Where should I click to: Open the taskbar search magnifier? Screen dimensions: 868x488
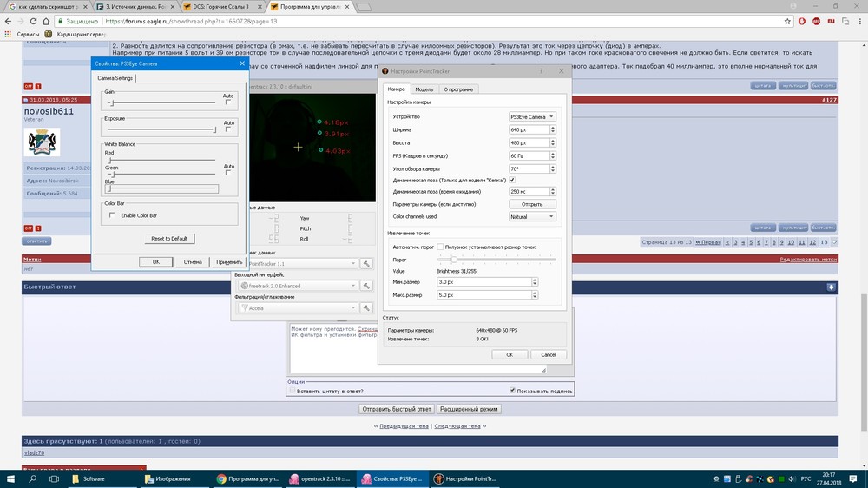pos(33,478)
